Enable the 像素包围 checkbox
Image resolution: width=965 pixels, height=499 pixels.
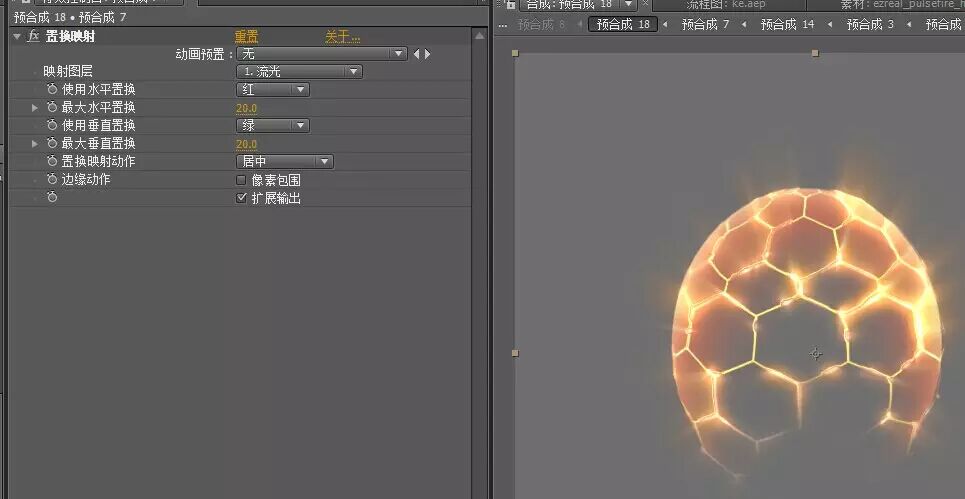241,180
